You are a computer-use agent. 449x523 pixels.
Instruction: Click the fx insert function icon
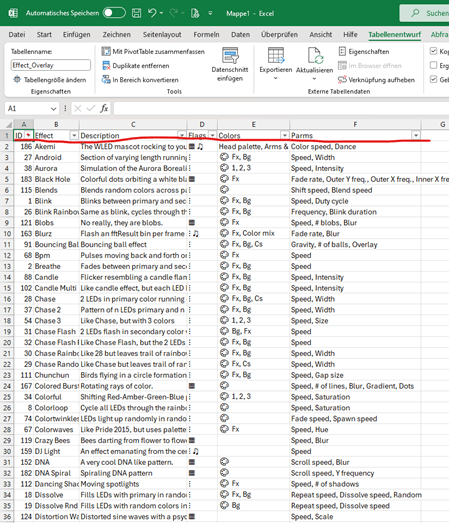pyautogui.click(x=104, y=108)
